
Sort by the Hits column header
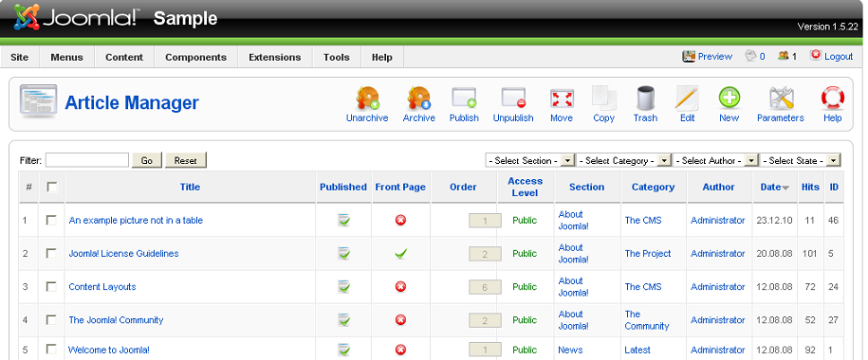[x=810, y=187]
